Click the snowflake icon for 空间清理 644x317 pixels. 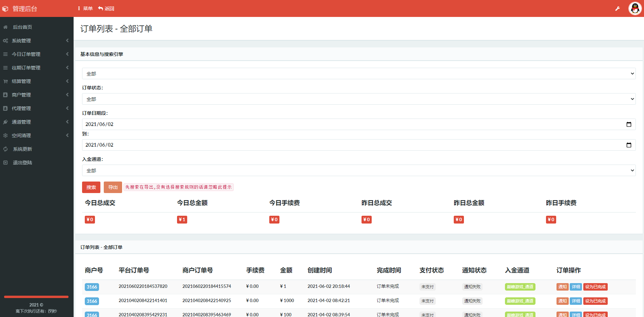(5, 135)
